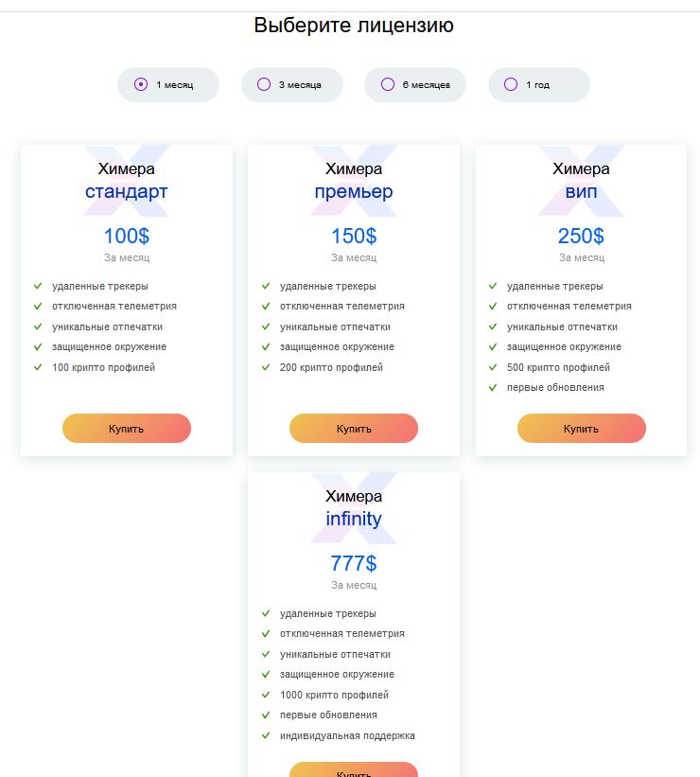Screen dimensions: 700x777
Task: Click the 777$ price on infinity
Action: pos(354,563)
